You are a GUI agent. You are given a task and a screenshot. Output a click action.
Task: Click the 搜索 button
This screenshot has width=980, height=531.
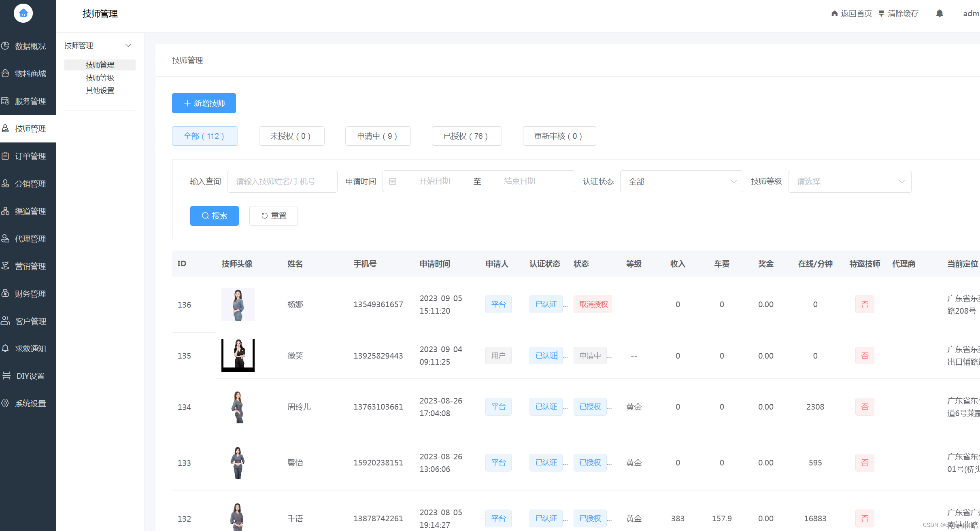pos(215,216)
